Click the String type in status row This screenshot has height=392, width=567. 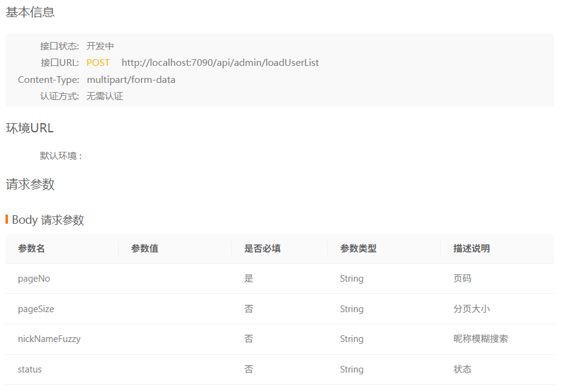[x=352, y=369]
